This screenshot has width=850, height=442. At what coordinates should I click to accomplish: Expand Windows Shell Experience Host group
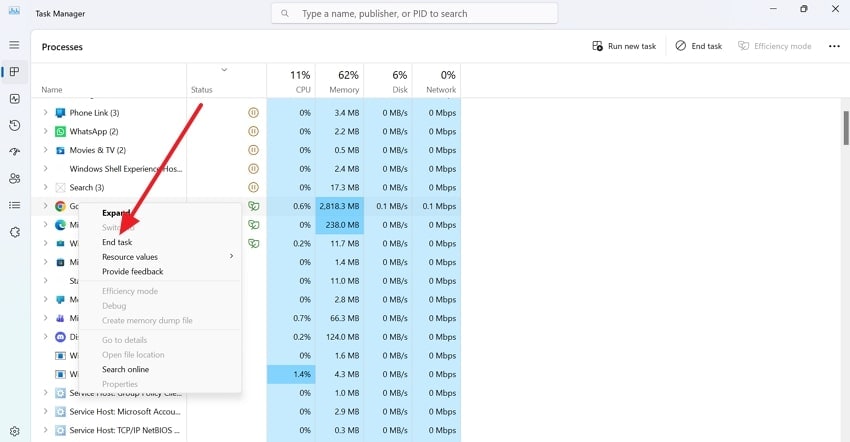click(46, 169)
